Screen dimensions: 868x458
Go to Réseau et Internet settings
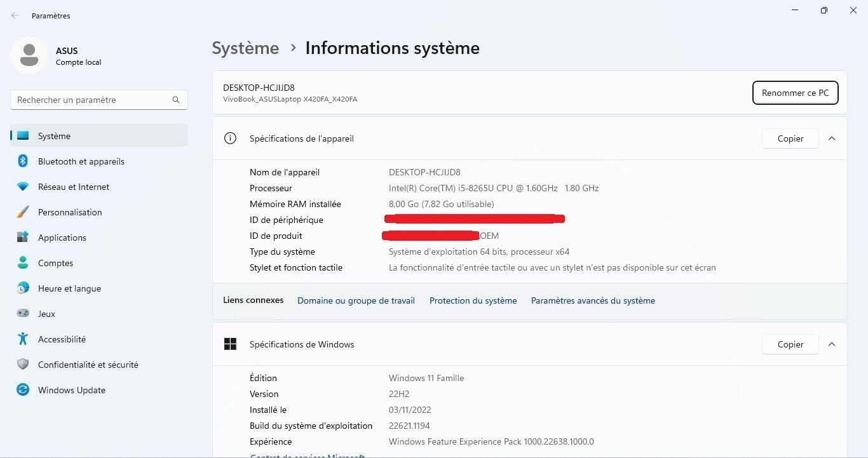[x=99, y=187]
